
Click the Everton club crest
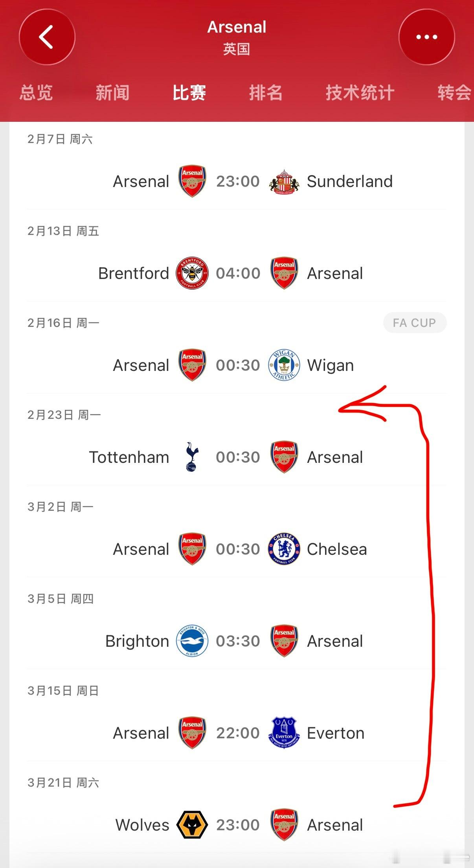click(x=284, y=733)
